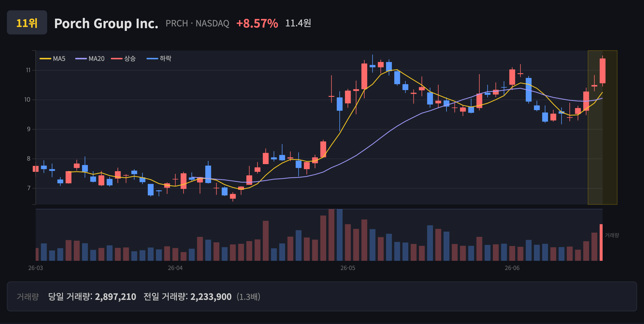Click the price axis label 10
644x324 pixels.
[27, 100]
